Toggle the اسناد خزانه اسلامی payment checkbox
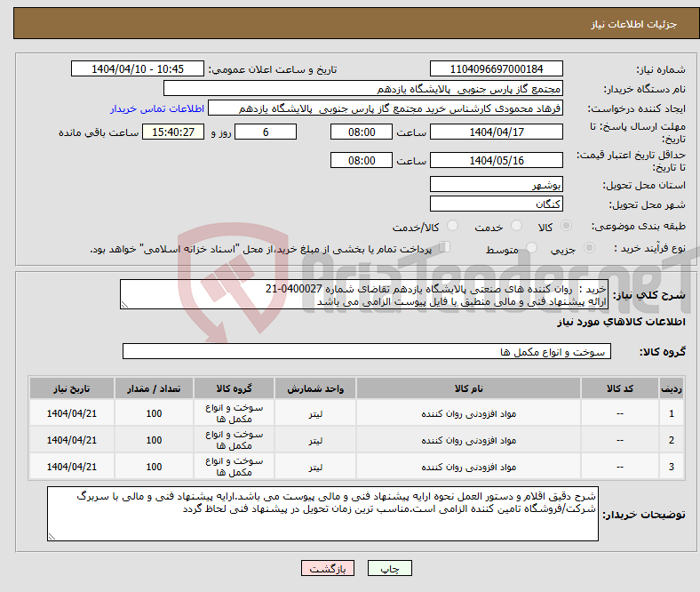The image size is (700, 592). pyautogui.click(x=445, y=246)
